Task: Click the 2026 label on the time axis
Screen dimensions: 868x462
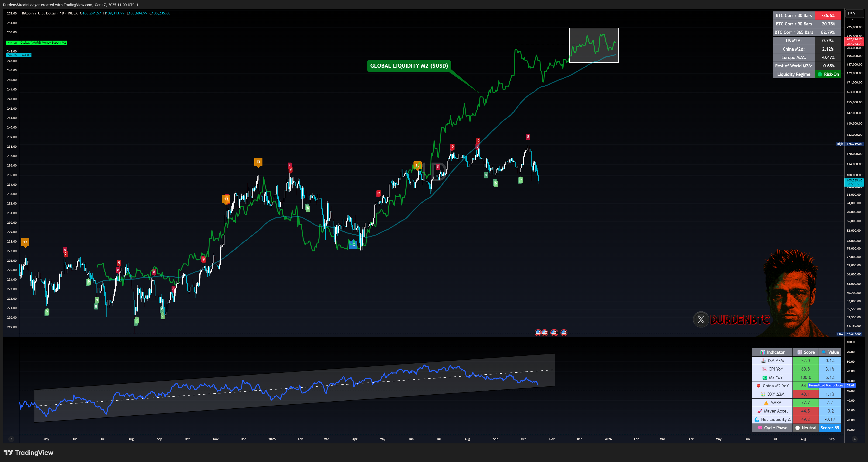Action: 608,439
